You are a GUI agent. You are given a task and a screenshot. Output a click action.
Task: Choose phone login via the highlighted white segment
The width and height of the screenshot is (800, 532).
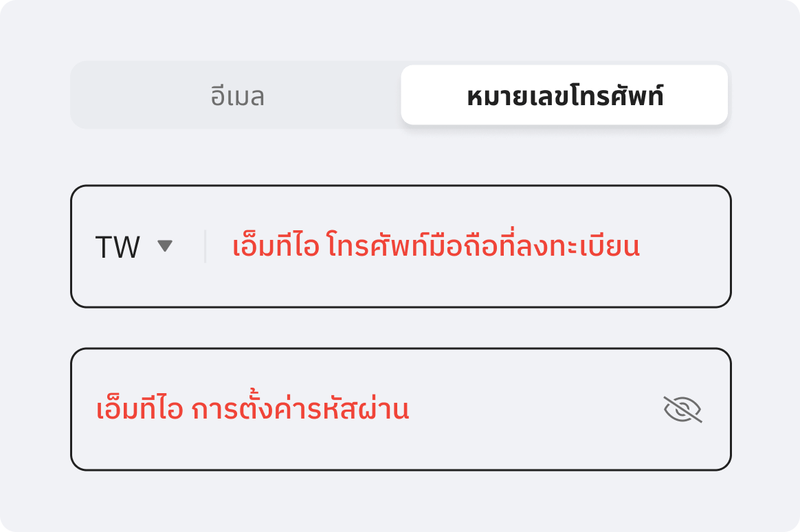click(x=564, y=95)
